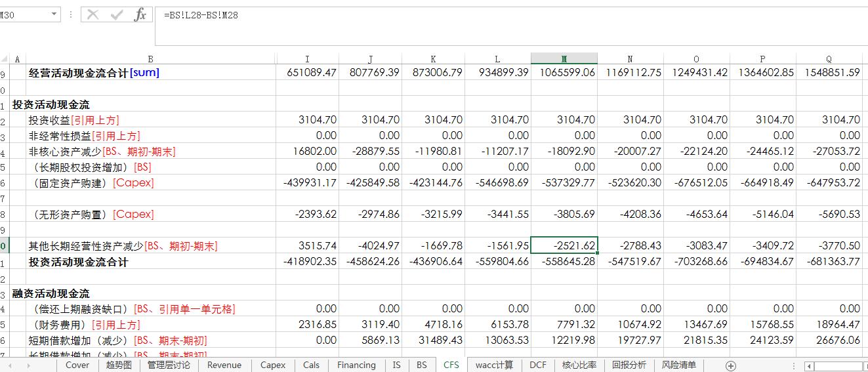Image resolution: width=868 pixels, height=372 pixels.
Task: Click the Name Box cell reference field
Action: [x=23, y=14]
